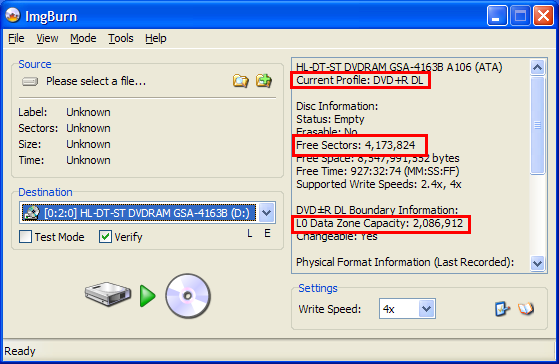Open the automatic write speed settings icon
Viewport: 559px width, 364px height.
pos(502,309)
